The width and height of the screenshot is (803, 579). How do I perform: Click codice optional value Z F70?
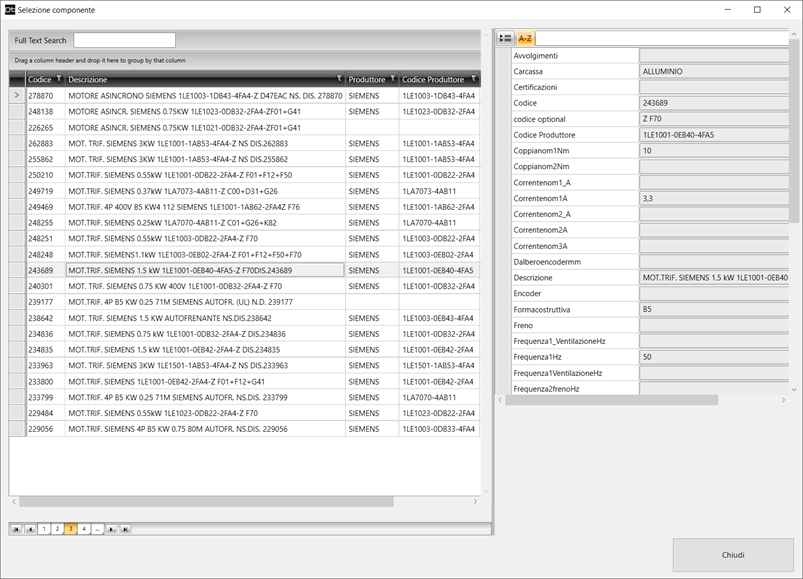click(x=714, y=119)
